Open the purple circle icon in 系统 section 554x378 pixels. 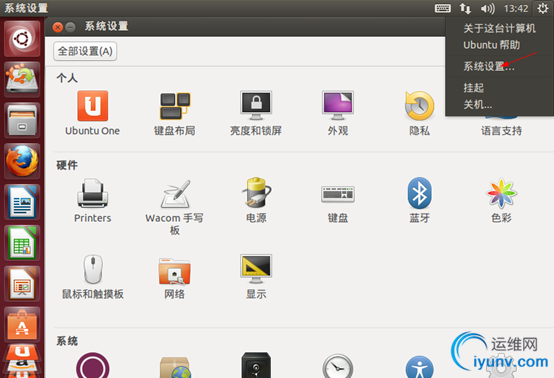click(x=93, y=365)
